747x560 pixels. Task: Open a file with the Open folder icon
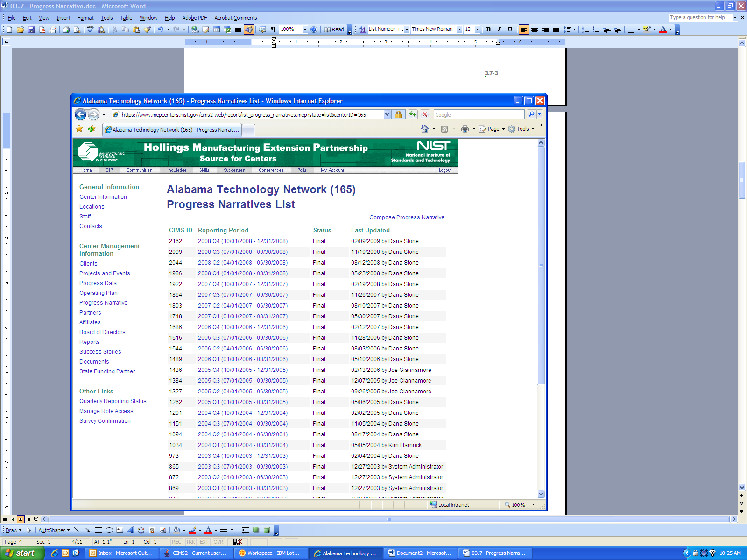coord(21,29)
